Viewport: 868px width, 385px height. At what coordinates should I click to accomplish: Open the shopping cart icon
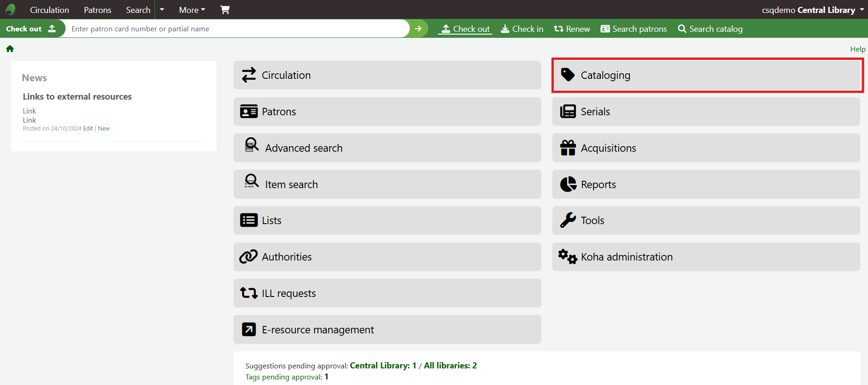point(225,10)
